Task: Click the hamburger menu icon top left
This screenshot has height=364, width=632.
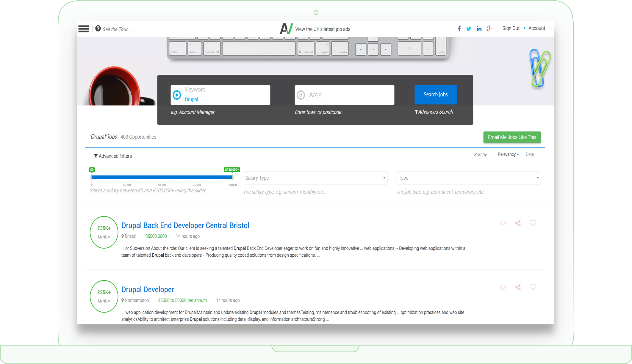Action: 83,29
